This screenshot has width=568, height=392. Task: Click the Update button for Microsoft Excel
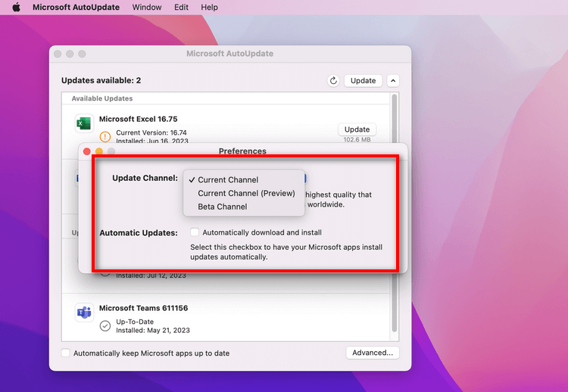[x=357, y=129]
